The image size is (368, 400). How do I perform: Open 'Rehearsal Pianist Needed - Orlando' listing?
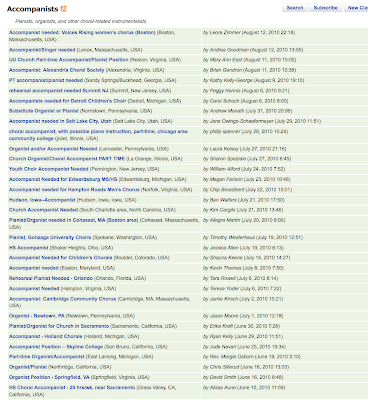point(51,278)
